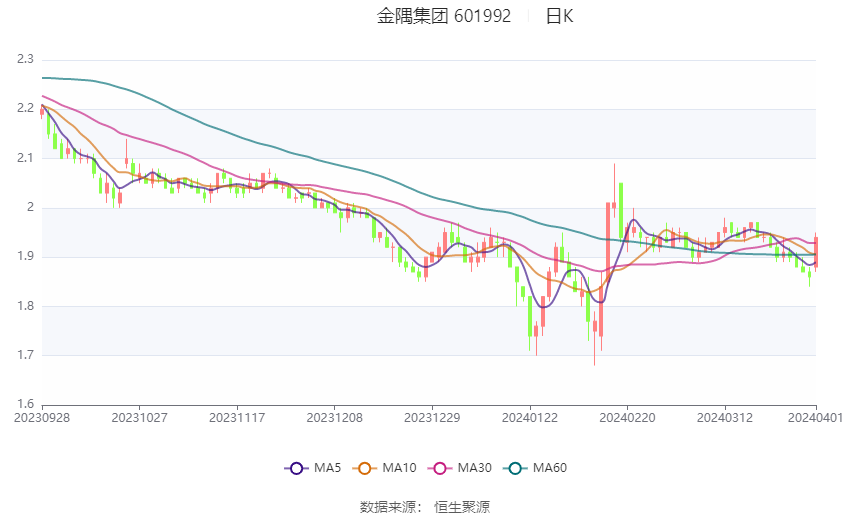The image size is (850, 517).
Task: Click the pink MA30 legend circle marker
Action: (439, 467)
